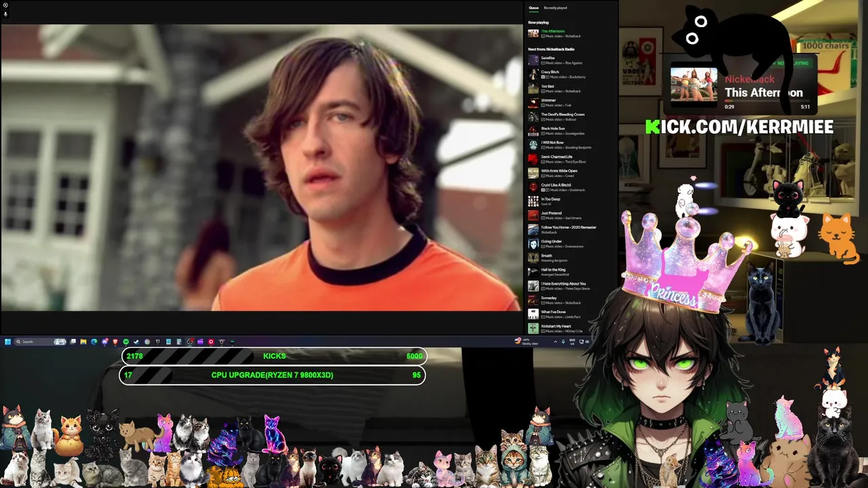Image resolution: width=868 pixels, height=488 pixels.
Task: Open the weather widget on the taskbar
Action: pos(526,342)
